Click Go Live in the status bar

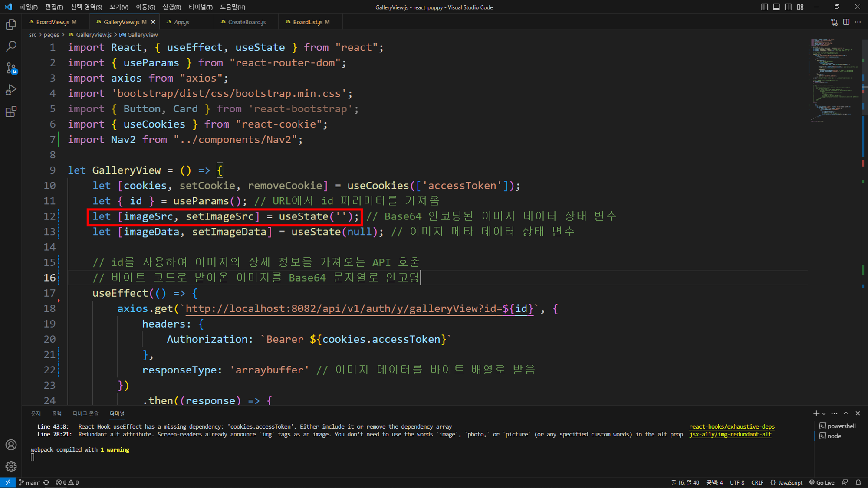coord(822,482)
